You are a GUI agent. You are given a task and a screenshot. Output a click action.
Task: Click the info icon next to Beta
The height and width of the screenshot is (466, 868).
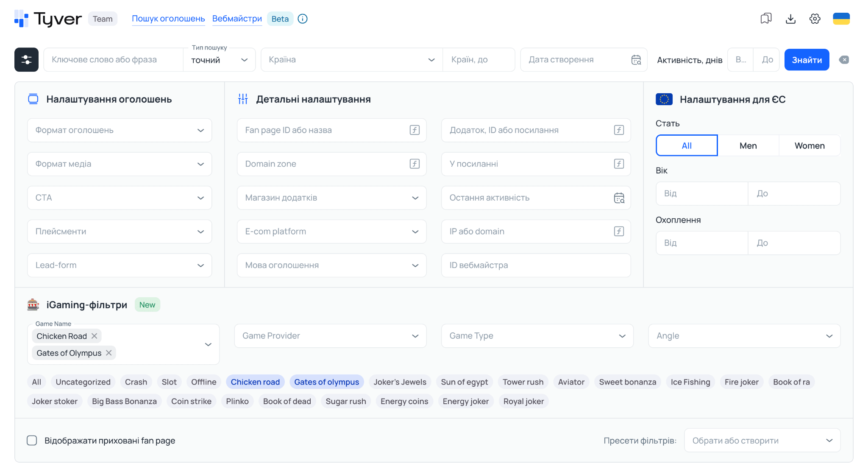point(303,19)
